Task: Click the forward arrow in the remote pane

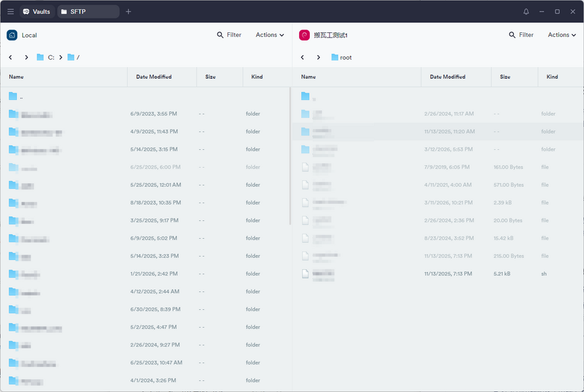Action: [x=319, y=57]
